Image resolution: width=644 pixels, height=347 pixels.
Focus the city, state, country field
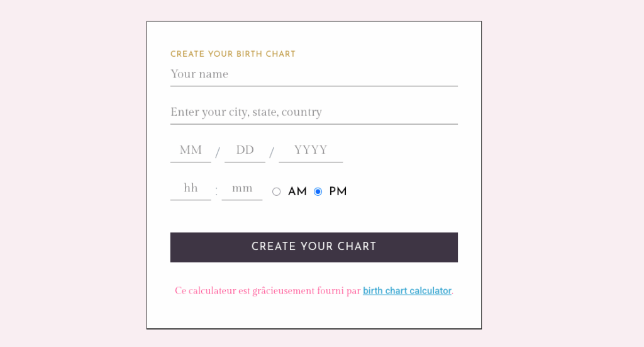[313, 112]
